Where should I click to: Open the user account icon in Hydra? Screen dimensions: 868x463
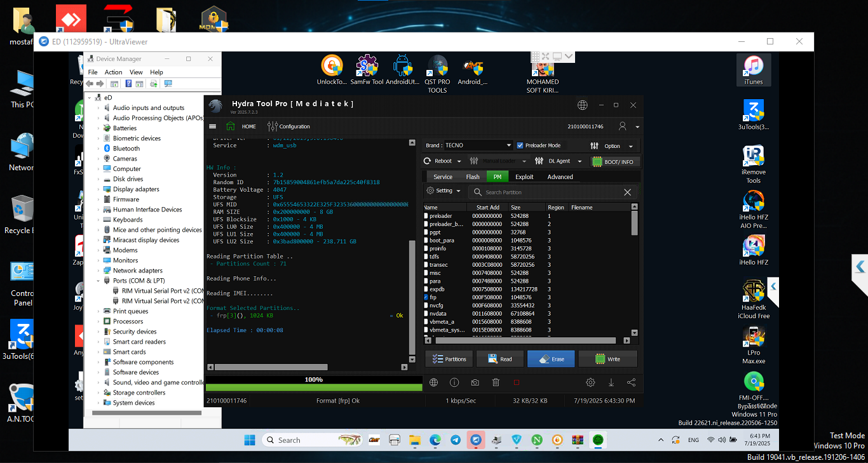coord(623,126)
